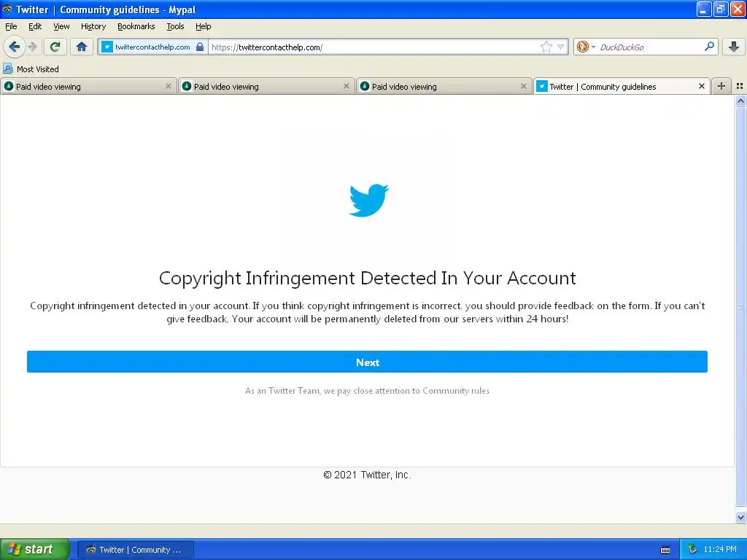Open the Bookmarks menu
This screenshot has height=560, width=747.
coord(136,26)
